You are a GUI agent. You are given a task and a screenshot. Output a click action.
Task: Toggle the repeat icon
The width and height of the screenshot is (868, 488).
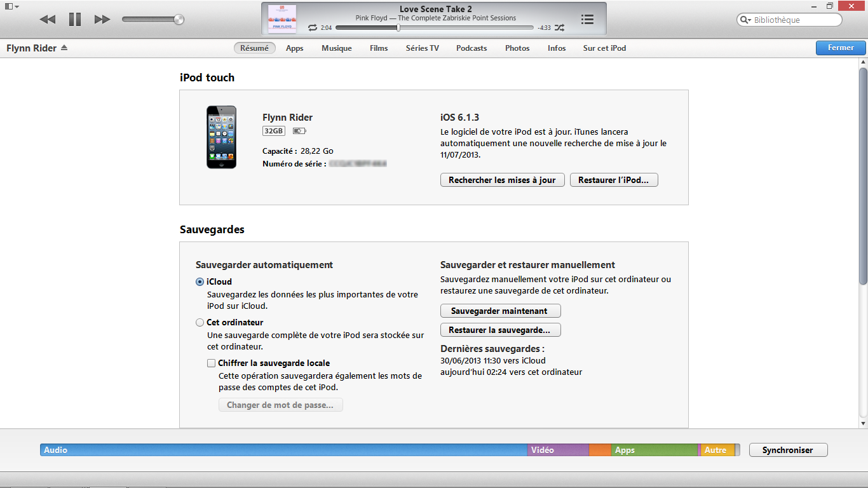(312, 28)
